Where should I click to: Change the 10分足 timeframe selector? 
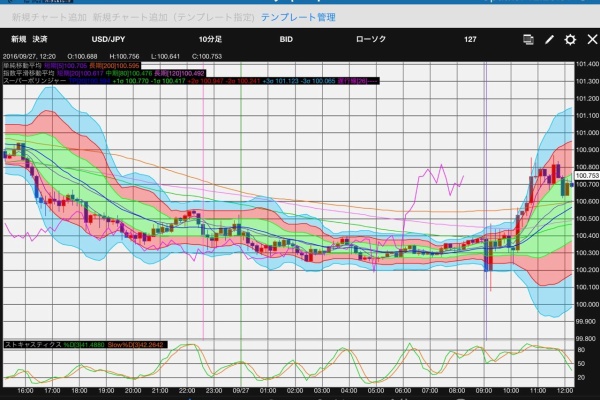pyautogui.click(x=198, y=39)
